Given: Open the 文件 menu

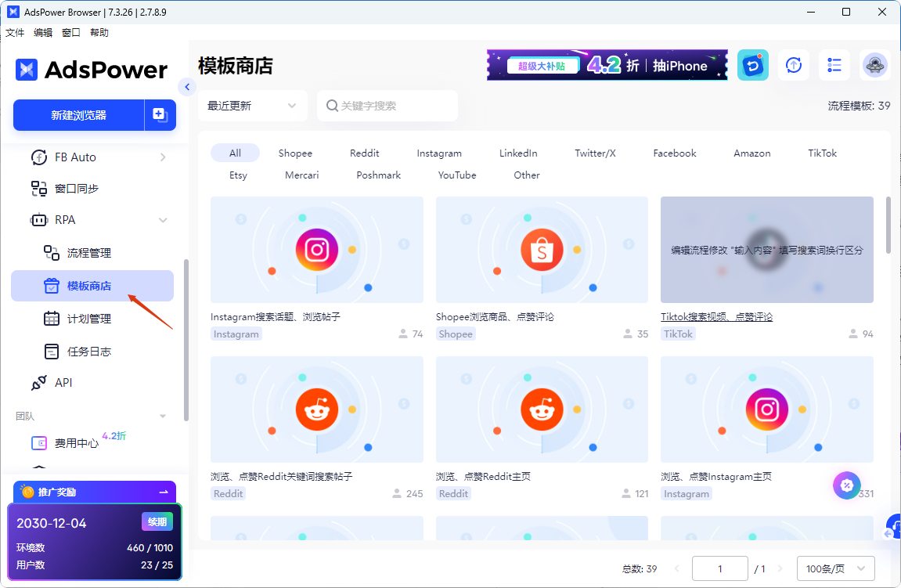Looking at the screenshot, I should coord(15,33).
